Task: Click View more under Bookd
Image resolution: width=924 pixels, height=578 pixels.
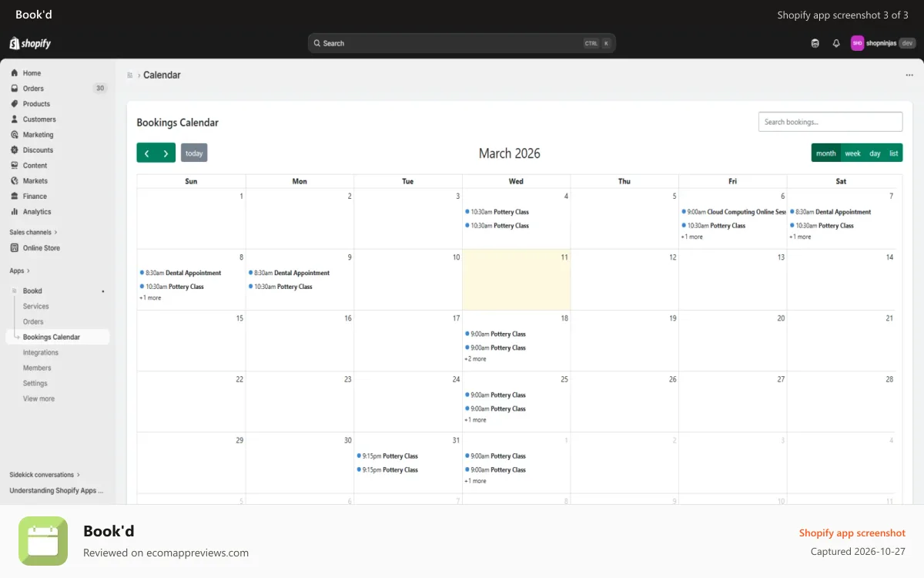Action: click(x=38, y=399)
